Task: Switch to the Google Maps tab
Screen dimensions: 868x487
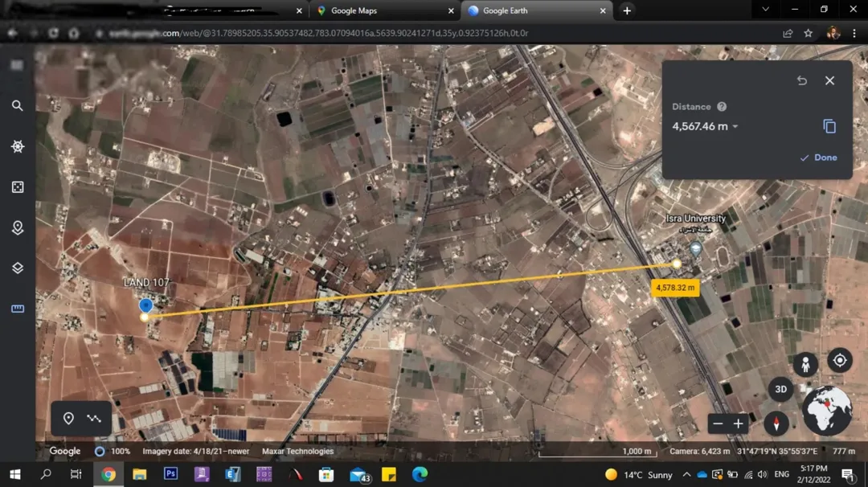Action: tap(383, 10)
